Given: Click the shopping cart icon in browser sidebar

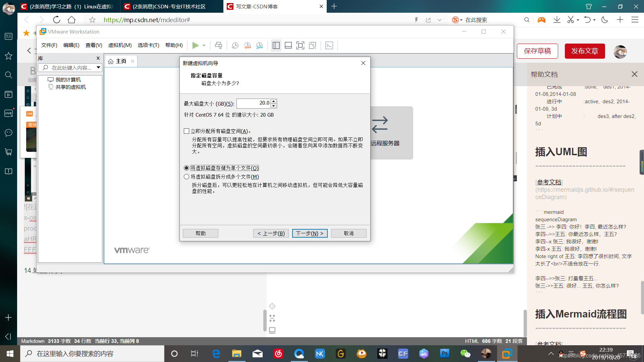Looking at the screenshot, I should pyautogui.click(x=8, y=152).
